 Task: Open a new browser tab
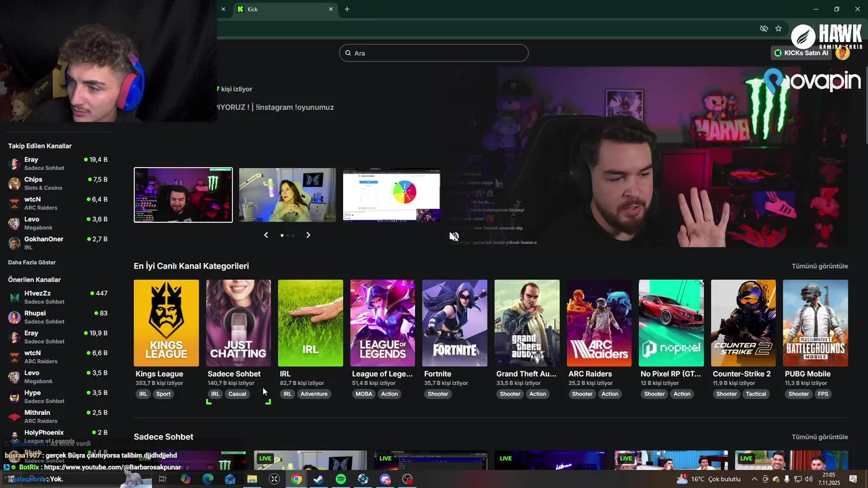point(347,9)
